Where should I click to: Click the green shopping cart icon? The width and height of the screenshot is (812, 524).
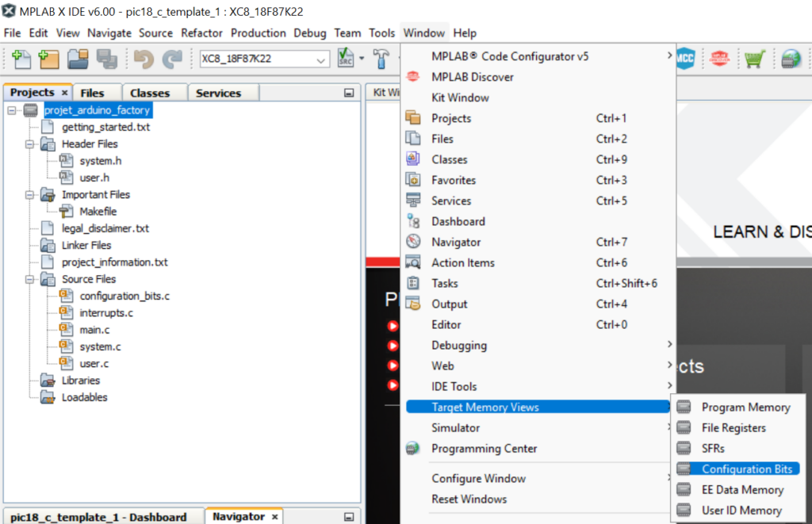pos(753,59)
